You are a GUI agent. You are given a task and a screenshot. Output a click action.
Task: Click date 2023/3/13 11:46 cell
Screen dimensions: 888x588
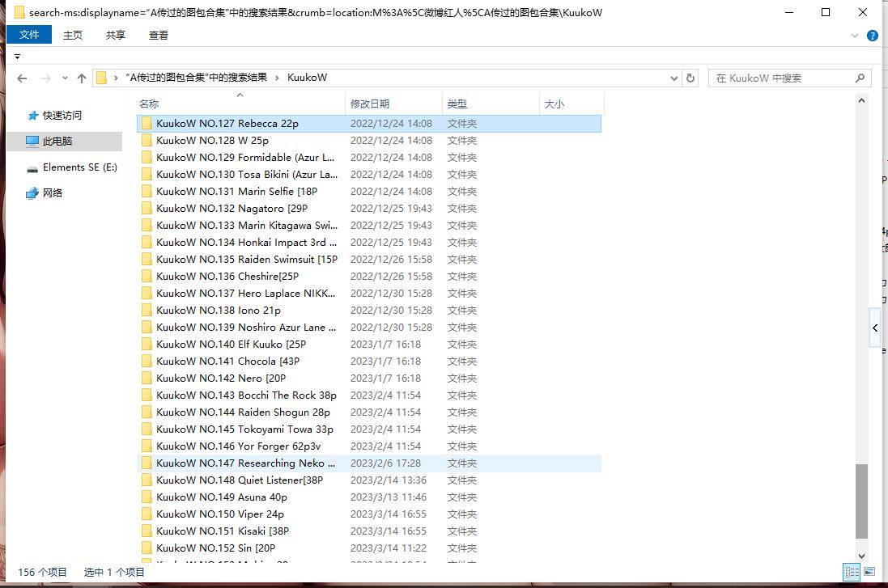389,497
